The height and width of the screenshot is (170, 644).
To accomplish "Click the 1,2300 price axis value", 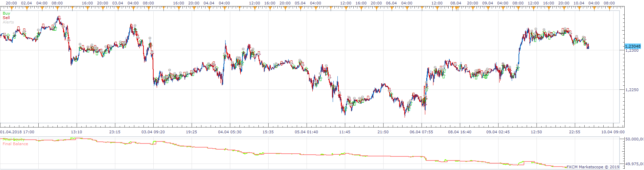I will click(x=632, y=50).
